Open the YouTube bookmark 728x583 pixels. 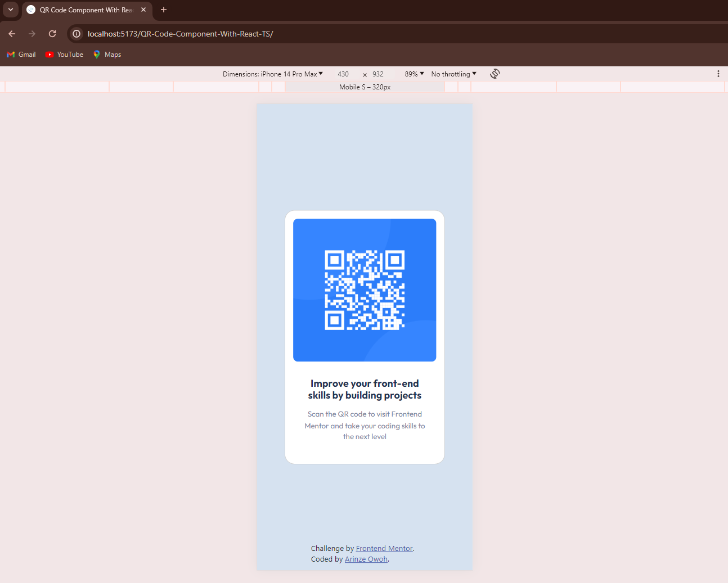point(64,55)
